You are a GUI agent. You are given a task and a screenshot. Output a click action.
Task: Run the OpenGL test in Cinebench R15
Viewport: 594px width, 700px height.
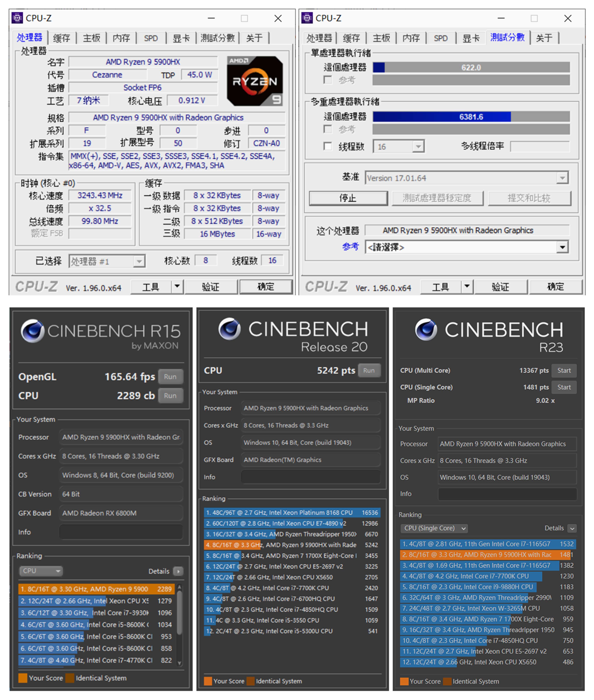pyautogui.click(x=170, y=377)
